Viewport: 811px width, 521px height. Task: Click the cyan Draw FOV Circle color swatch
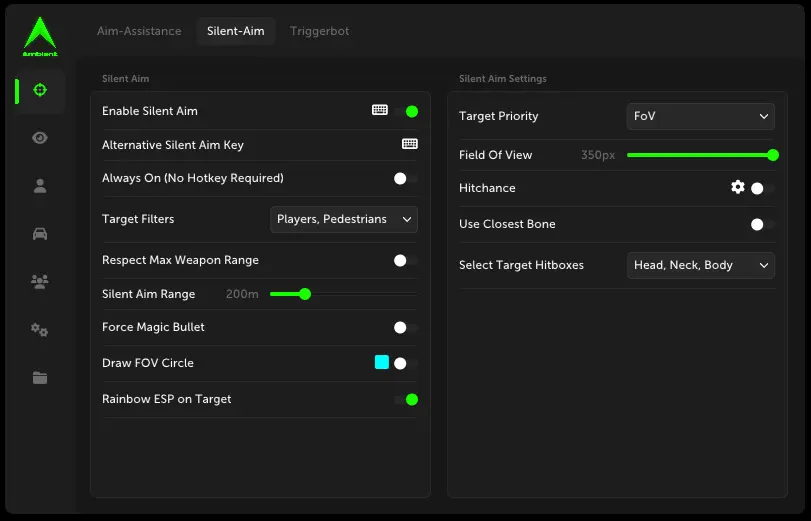click(382, 362)
